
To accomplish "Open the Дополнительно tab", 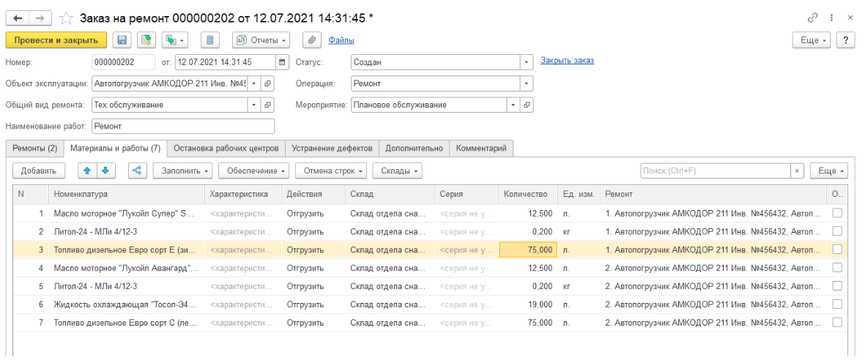I will 414,149.
